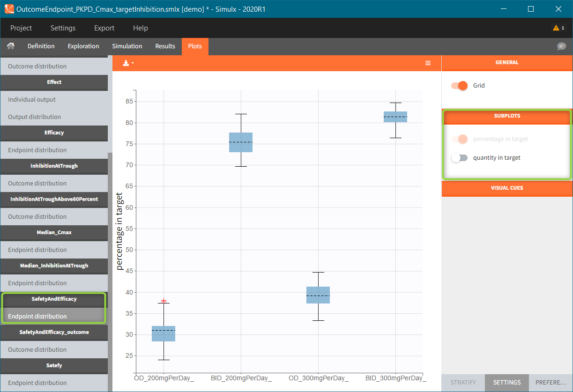Open the Preferences panel tab

pyautogui.click(x=551, y=383)
